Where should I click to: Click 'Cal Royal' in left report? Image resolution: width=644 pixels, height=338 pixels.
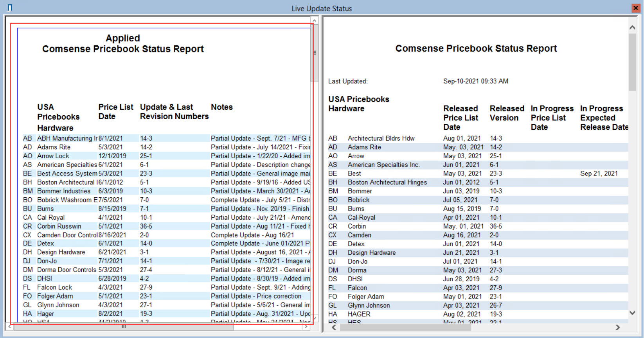(x=51, y=218)
